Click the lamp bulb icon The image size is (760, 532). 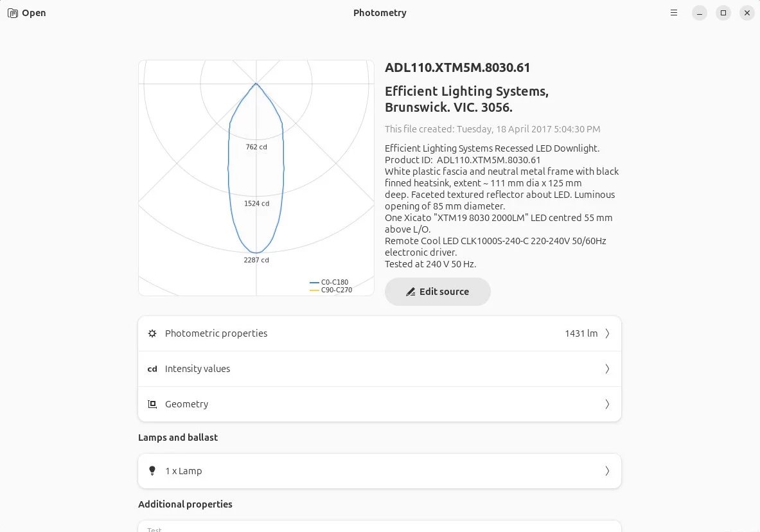coord(152,471)
